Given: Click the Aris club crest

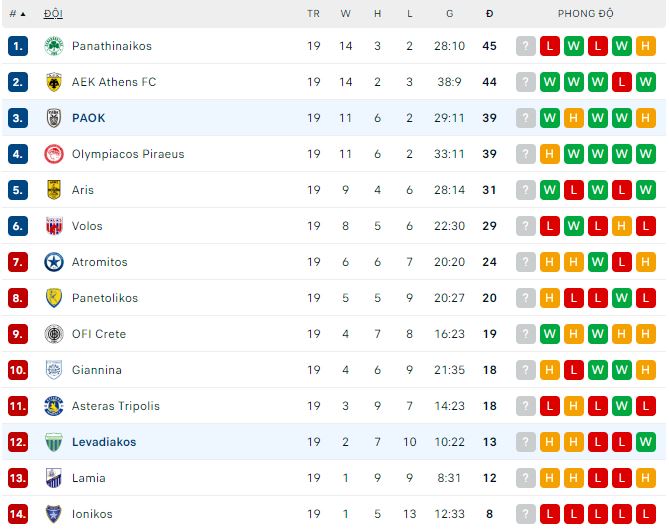Looking at the screenshot, I should (x=54, y=190).
